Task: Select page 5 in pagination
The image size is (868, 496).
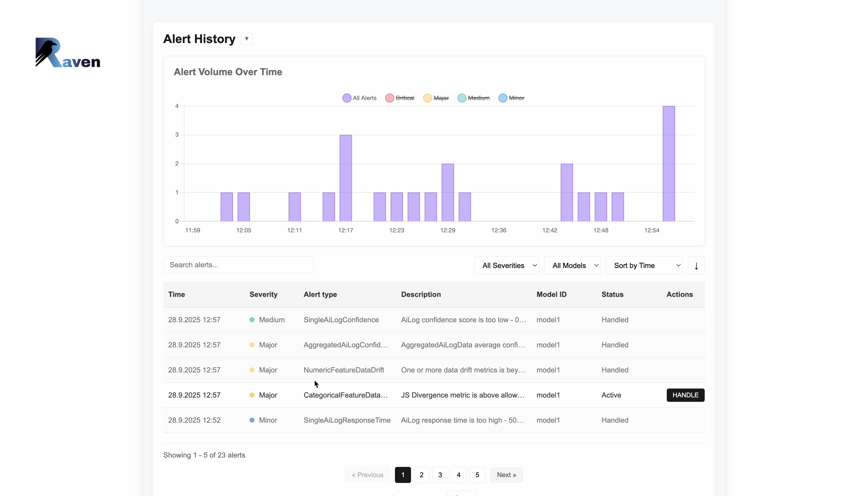Action: point(477,474)
